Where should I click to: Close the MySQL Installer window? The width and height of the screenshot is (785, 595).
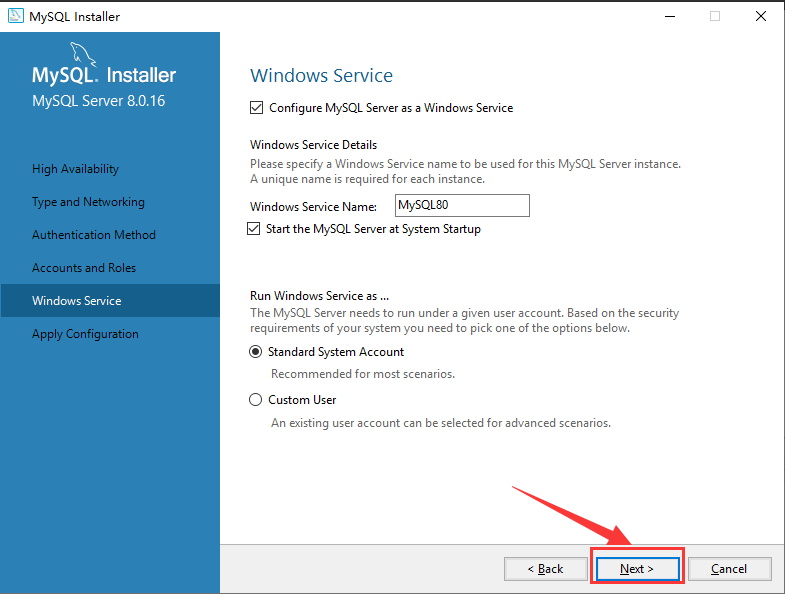click(x=760, y=17)
